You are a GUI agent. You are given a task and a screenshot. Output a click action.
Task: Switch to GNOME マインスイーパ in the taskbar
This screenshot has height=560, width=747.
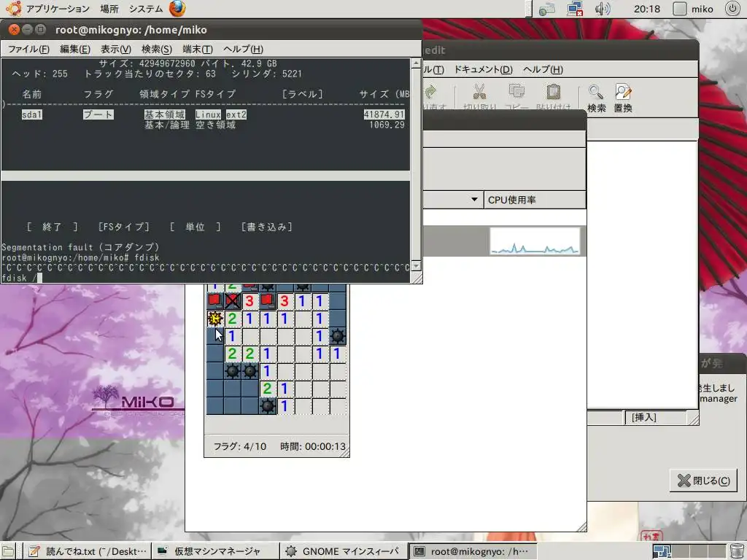(x=344, y=551)
